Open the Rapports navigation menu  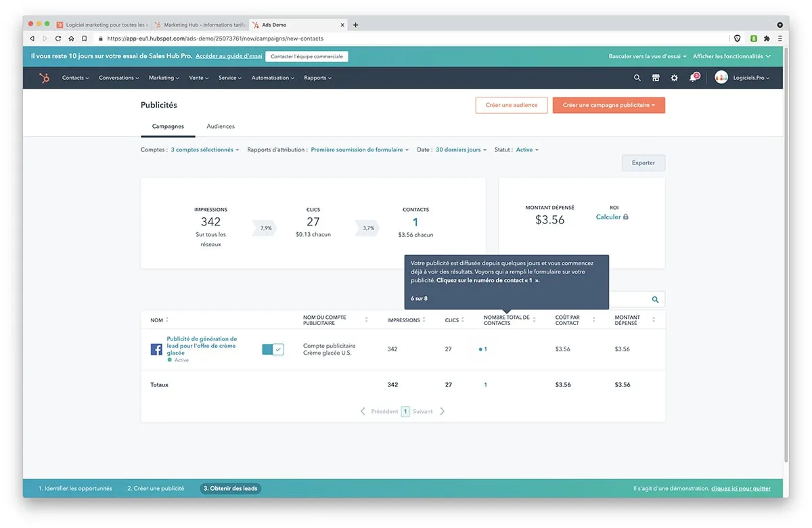tap(317, 78)
